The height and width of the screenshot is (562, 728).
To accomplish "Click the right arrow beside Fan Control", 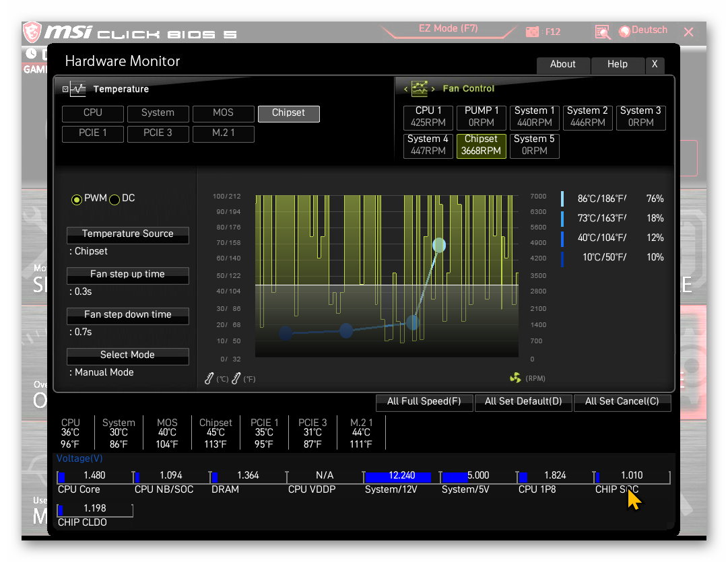I will coord(433,89).
